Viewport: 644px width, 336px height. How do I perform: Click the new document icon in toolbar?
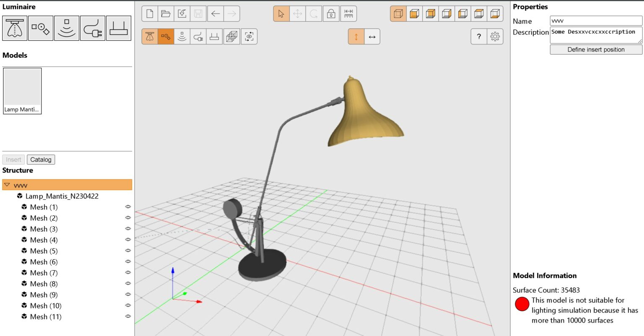coord(150,14)
